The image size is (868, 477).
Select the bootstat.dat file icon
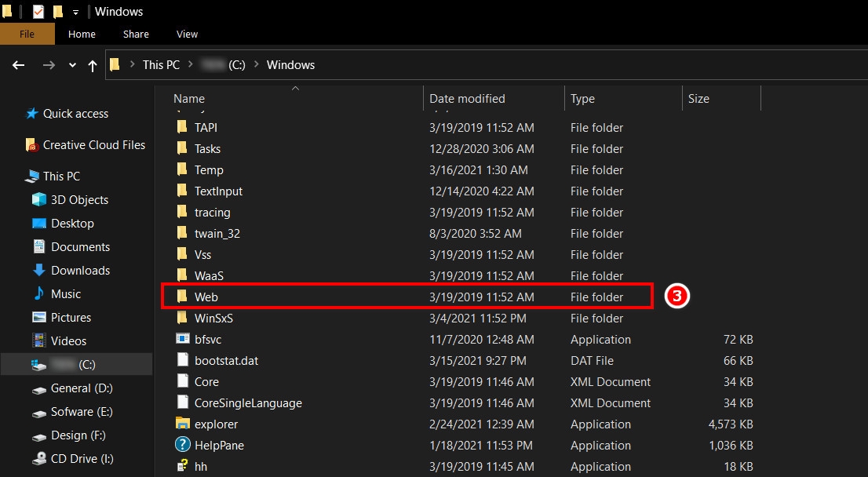[183, 359]
